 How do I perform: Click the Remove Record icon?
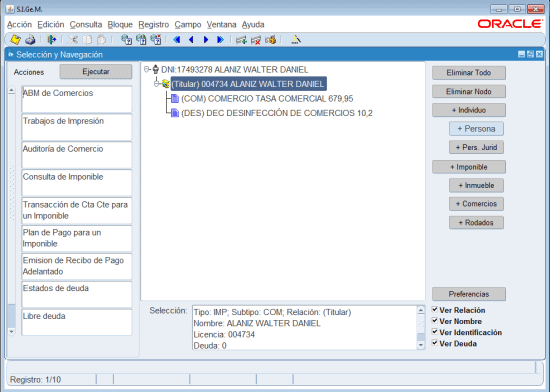[256, 40]
